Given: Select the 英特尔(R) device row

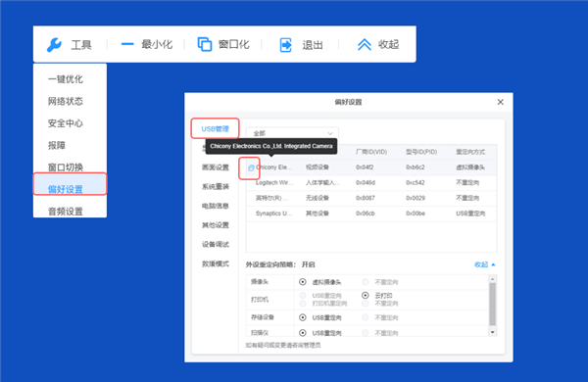Looking at the screenshot, I should [371, 198].
